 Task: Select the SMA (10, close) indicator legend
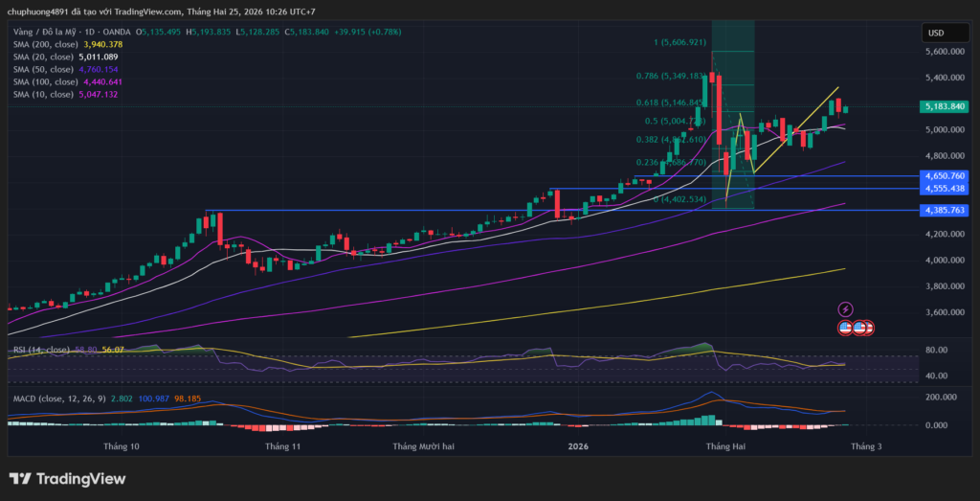[x=44, y=94]
